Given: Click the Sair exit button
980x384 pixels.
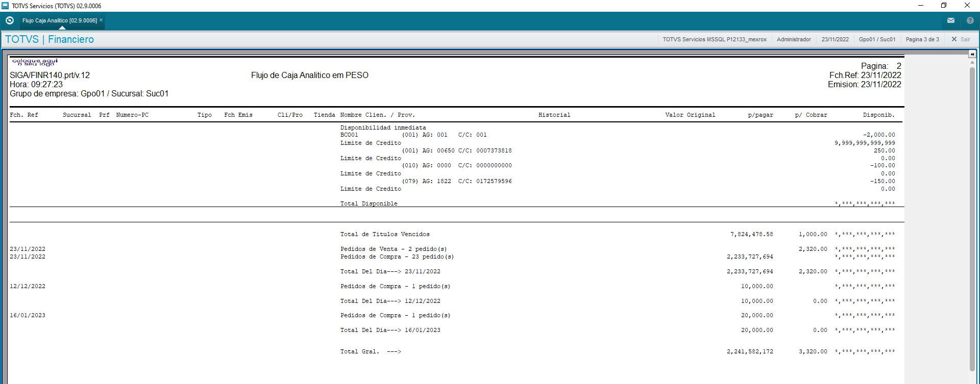Looking at the screenshot, I should point(961,39).
